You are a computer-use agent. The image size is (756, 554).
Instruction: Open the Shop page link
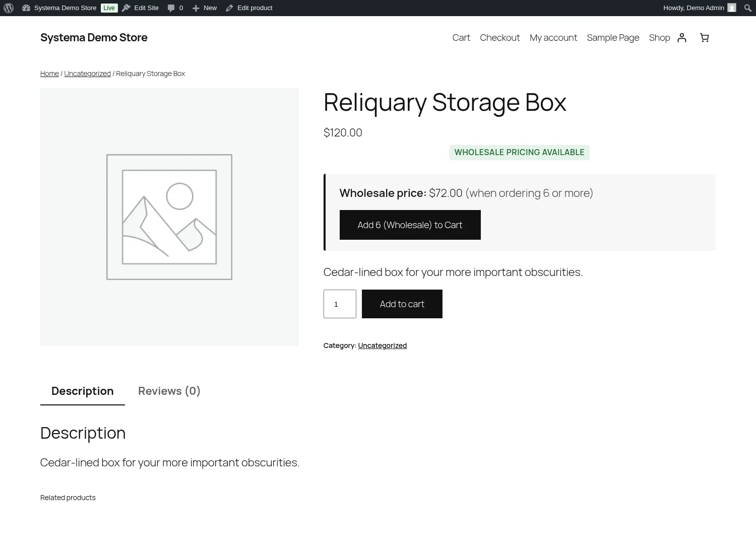tap(659, 38)
